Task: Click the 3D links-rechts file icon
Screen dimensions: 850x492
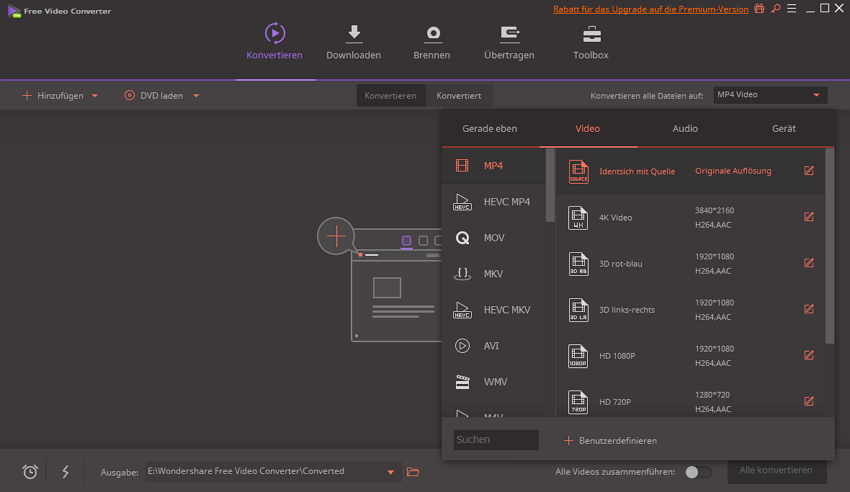Action: [578, 310]
